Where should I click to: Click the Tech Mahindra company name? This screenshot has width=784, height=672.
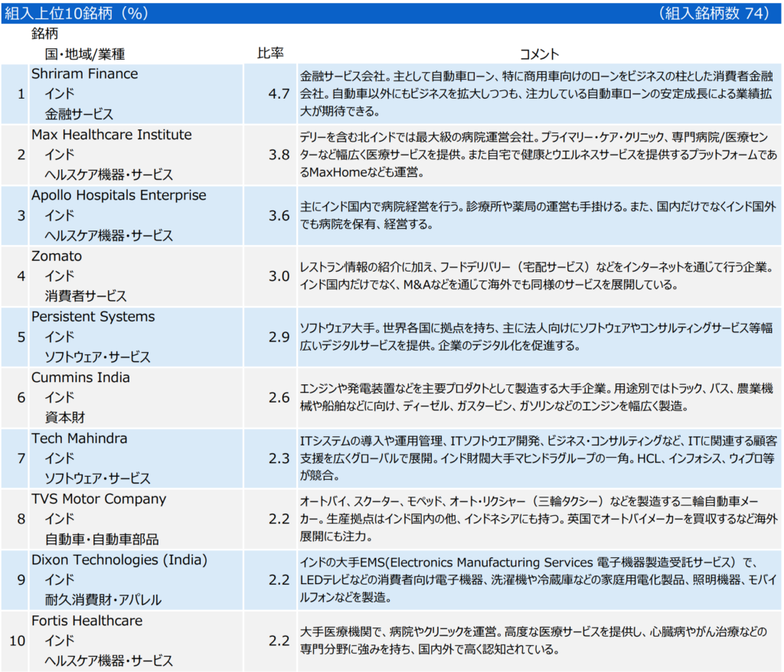click(x=79, y=439)
